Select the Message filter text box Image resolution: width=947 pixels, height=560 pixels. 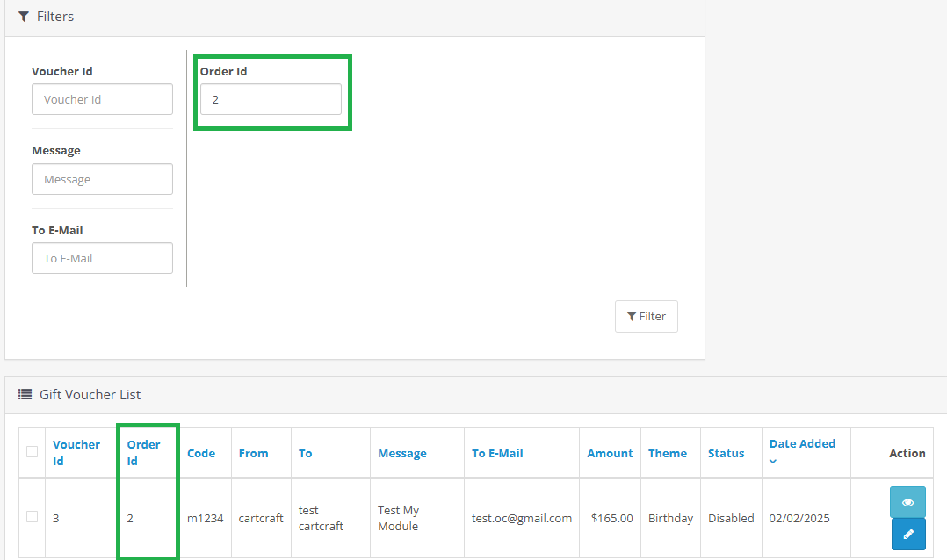tap(102, 179)
